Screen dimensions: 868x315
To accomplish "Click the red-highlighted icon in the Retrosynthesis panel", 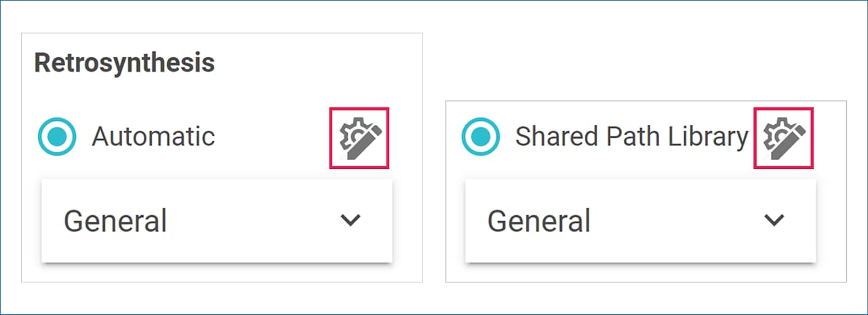I will (x=359, y=138).
